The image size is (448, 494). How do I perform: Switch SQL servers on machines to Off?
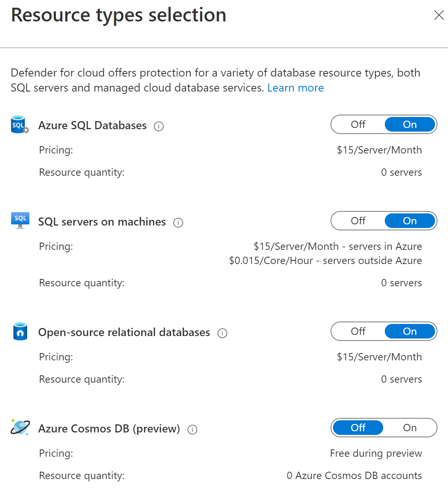coord(358,221)
